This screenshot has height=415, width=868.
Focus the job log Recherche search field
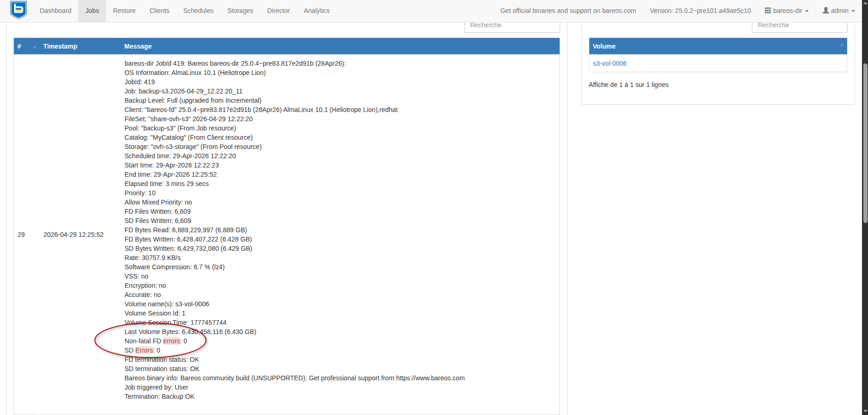512,26
